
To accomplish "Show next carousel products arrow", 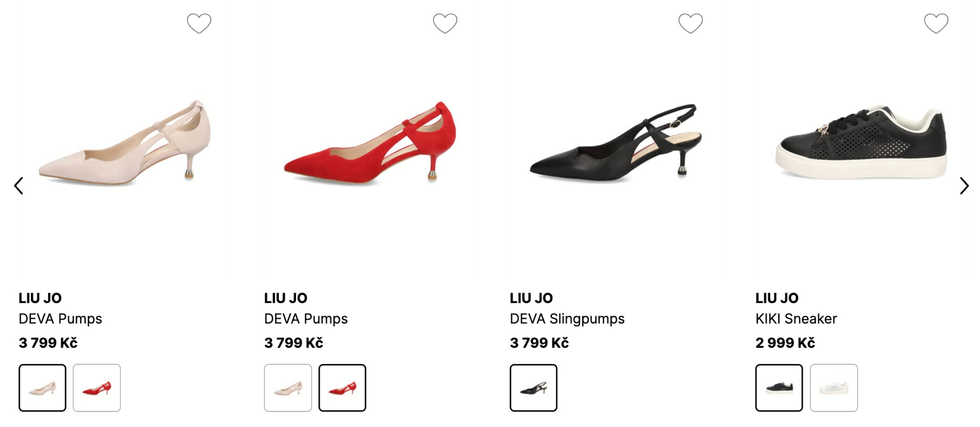I will 964,186.
